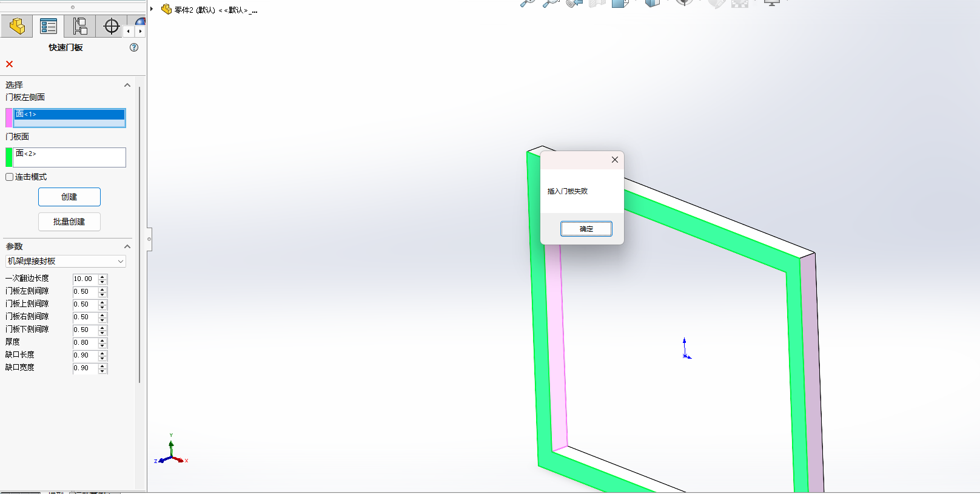The height and width of the screenshot is (494, 980).
Task: Click the Apply Scene icon
Action: tap(740, 2)
